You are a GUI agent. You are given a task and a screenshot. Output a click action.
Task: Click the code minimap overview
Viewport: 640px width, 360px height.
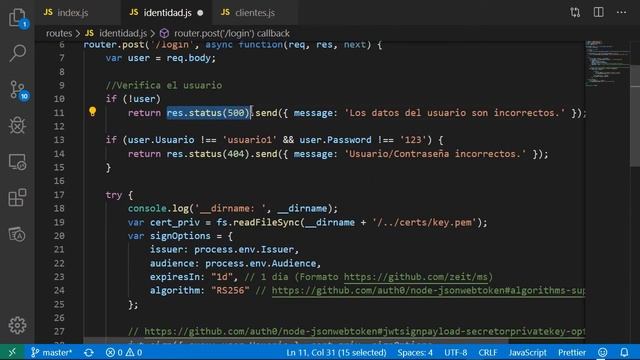click(607, 63)
